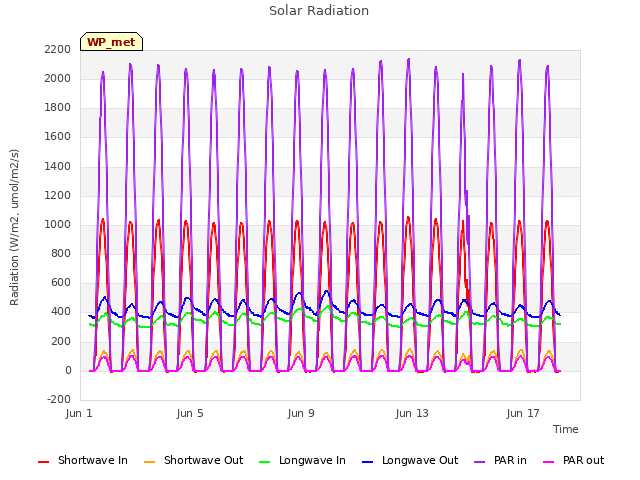Click the 1200 y-axis tick label

click(58, 195)
